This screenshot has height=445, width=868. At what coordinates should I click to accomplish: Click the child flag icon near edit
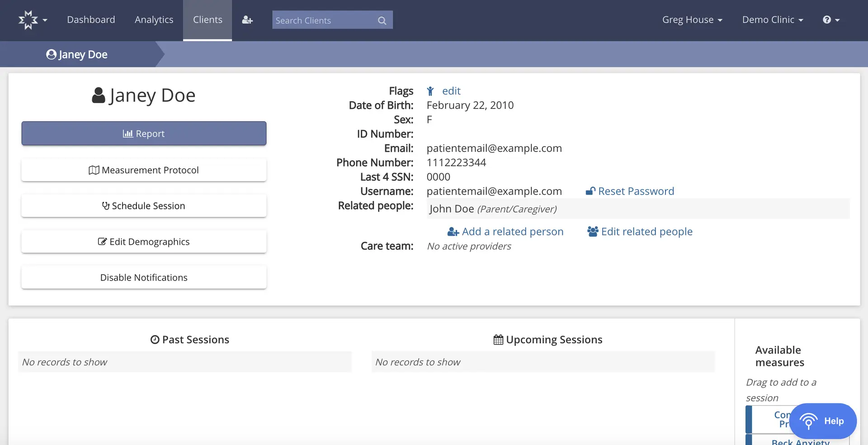430,91
